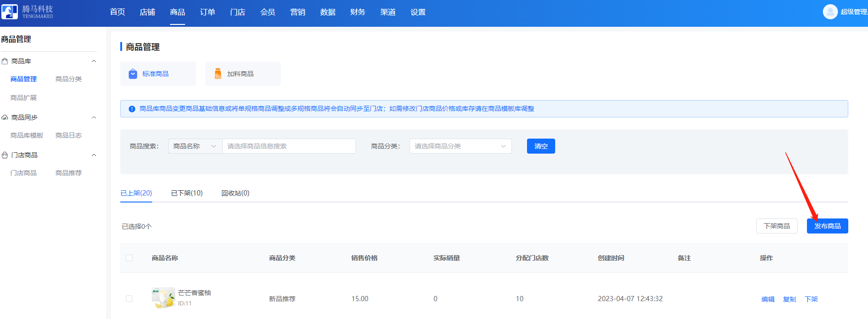
Task: Click the 2023-04-07 12:43:32 timestamp
Action: [x=630, y=299]
